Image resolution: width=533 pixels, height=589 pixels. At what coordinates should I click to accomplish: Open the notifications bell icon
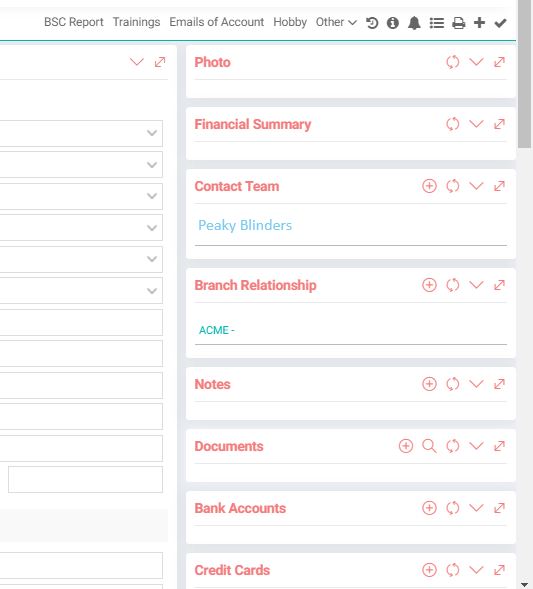tap(414, 23)
